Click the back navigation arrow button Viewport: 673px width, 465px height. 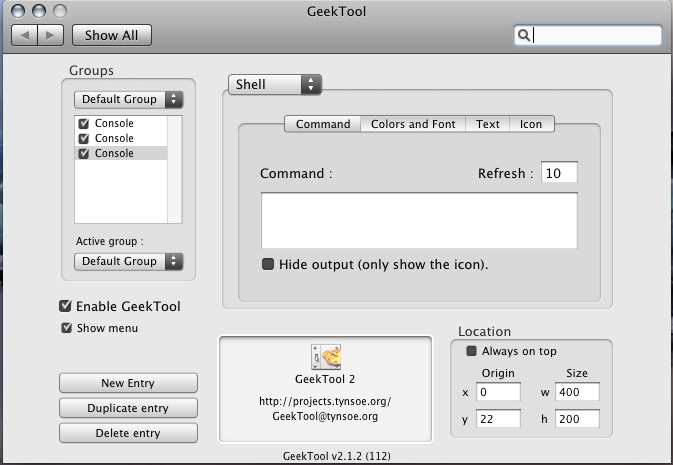pos(25,35)
